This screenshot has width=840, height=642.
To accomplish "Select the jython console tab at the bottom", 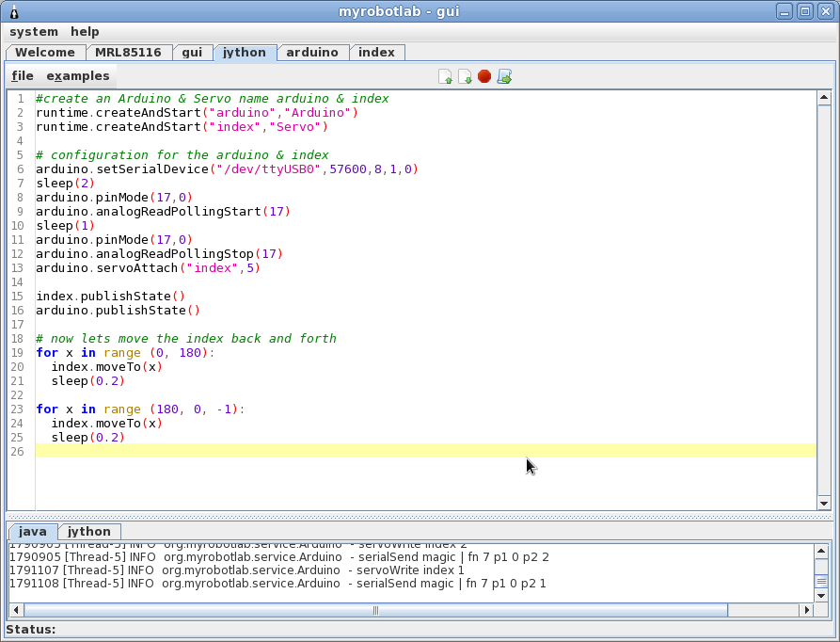I will tap(89, 532).
